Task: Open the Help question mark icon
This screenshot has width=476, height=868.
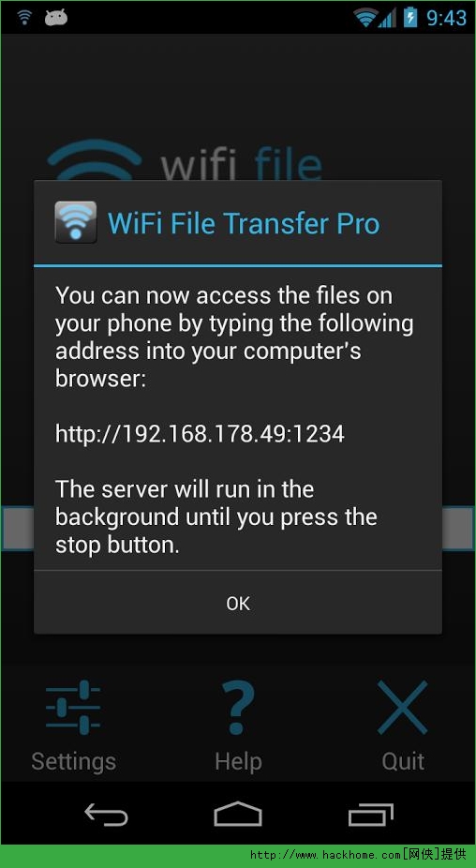Action: click(238, 708)
